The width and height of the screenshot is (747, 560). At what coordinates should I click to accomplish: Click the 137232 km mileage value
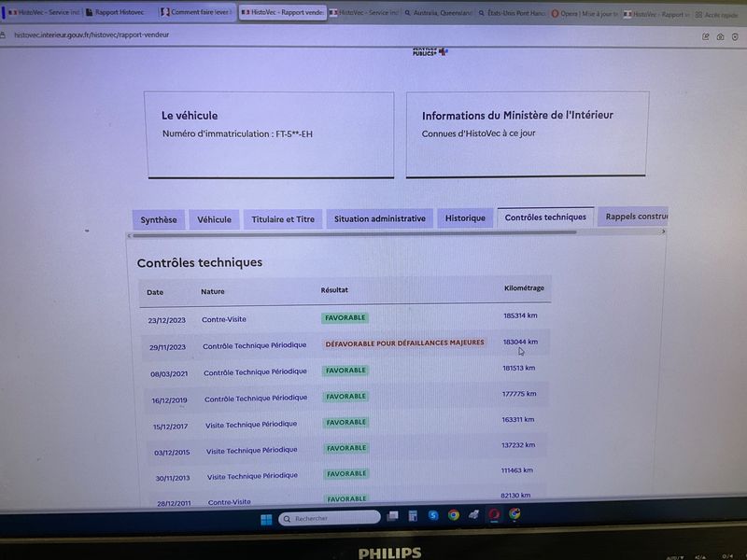click(x=518, y=445)
